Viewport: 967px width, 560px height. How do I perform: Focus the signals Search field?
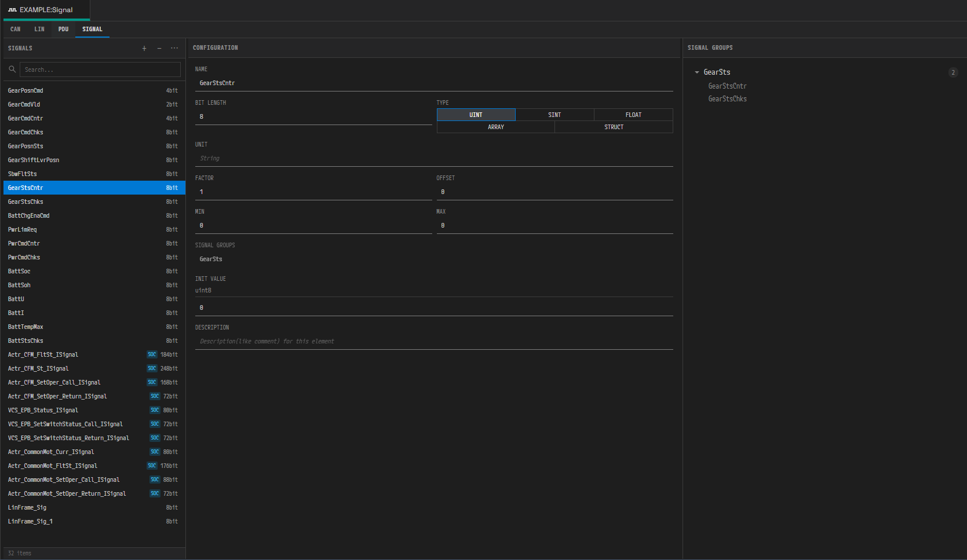(x=100, y=69)
